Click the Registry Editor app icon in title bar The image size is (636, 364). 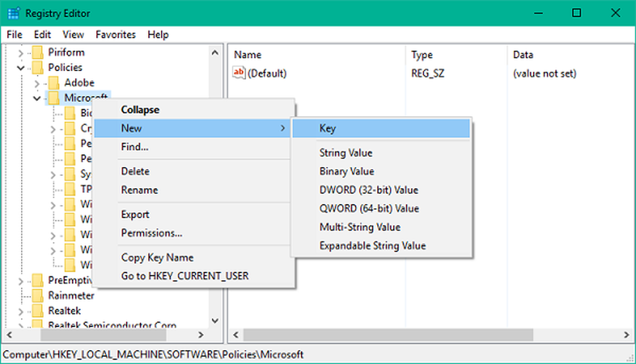point(13,13)
